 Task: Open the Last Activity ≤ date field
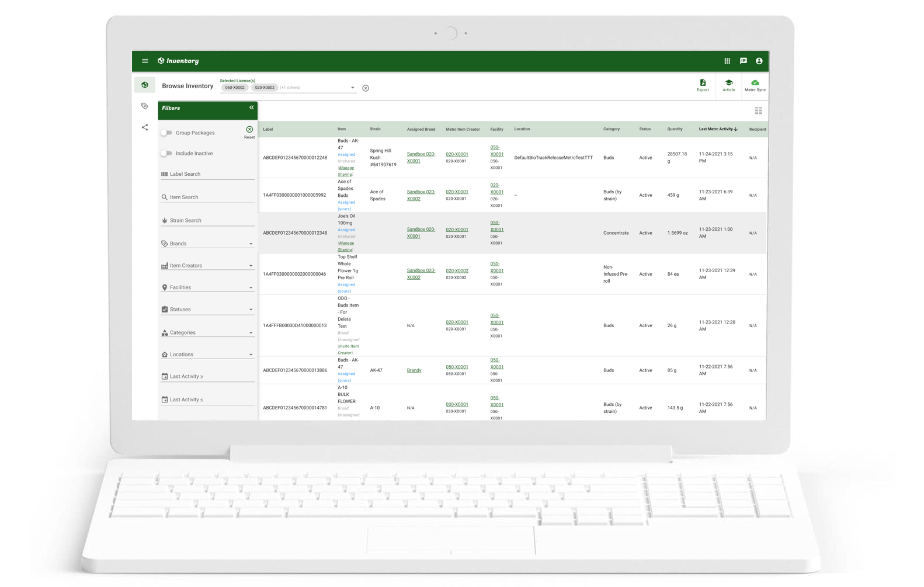[x=208, y=400]
